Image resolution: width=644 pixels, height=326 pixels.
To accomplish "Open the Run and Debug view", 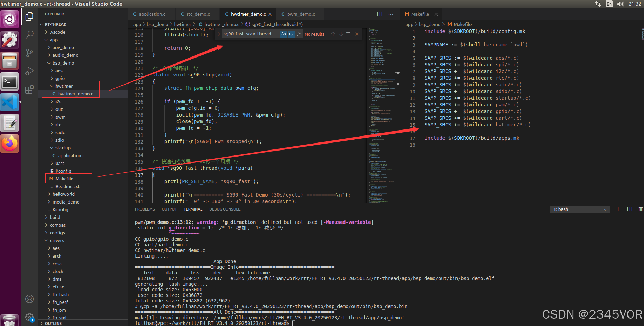I will pos(29,71).
